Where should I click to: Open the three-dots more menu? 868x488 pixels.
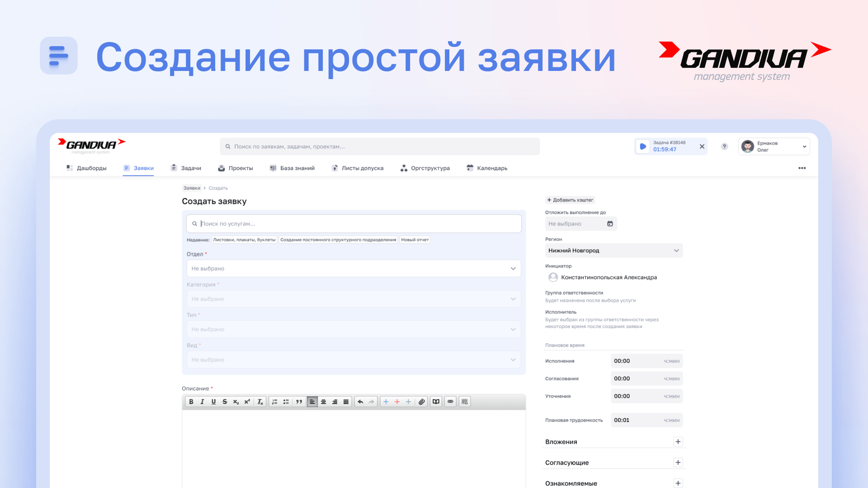pos(802,168)
